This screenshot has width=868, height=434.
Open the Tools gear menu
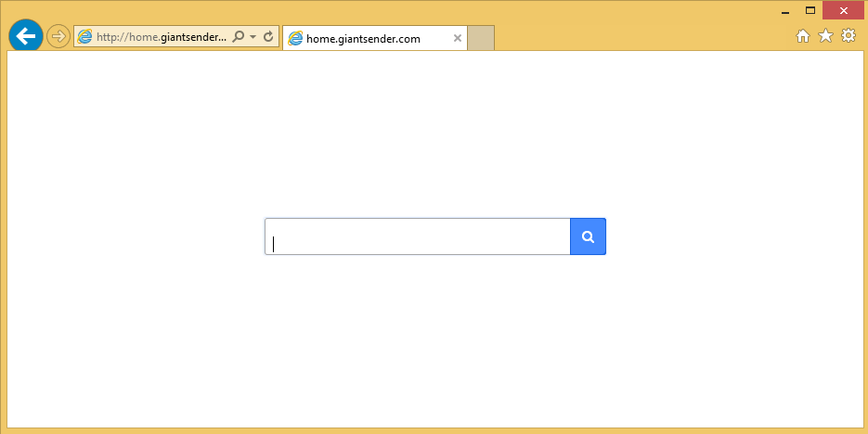pyautogui.click(x=849, y=36)
